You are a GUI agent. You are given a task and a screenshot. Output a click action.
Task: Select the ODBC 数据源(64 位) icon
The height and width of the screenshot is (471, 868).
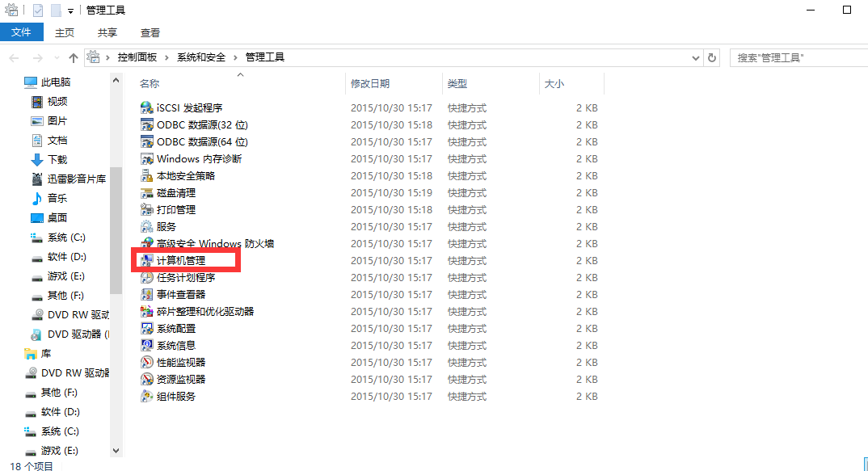pyautogui.click(x=147, y=141)
